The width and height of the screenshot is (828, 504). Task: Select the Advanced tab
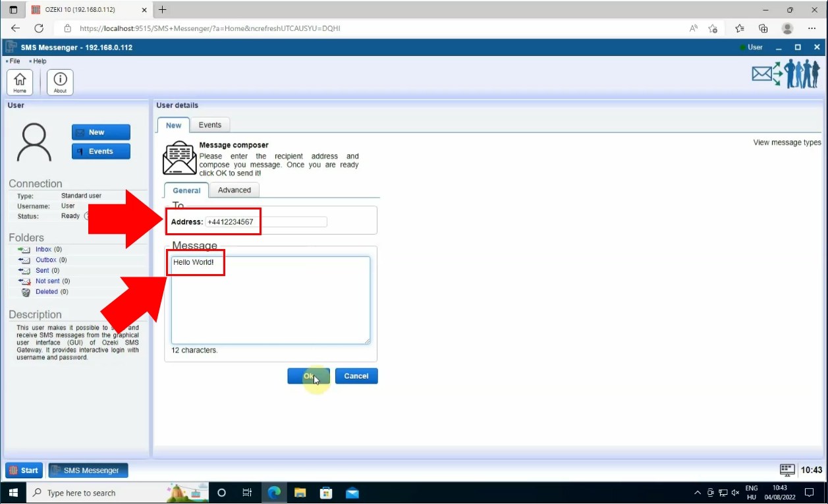pos(235,190)
